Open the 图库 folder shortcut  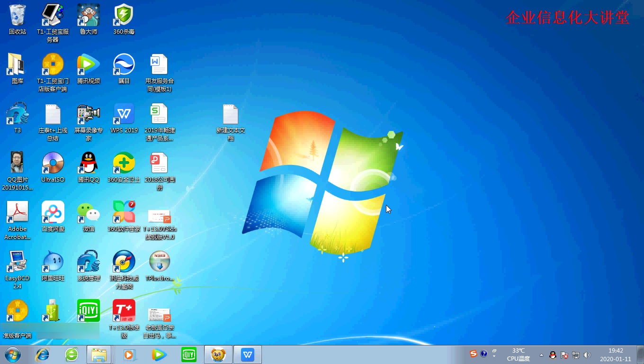(x=18, y=69)
